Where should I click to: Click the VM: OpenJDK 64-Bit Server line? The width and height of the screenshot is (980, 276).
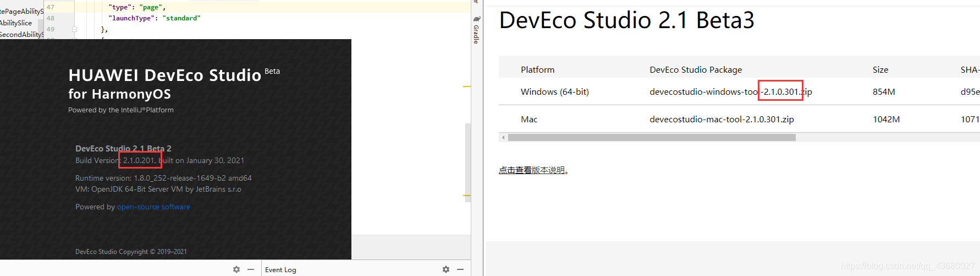[158, 190]
